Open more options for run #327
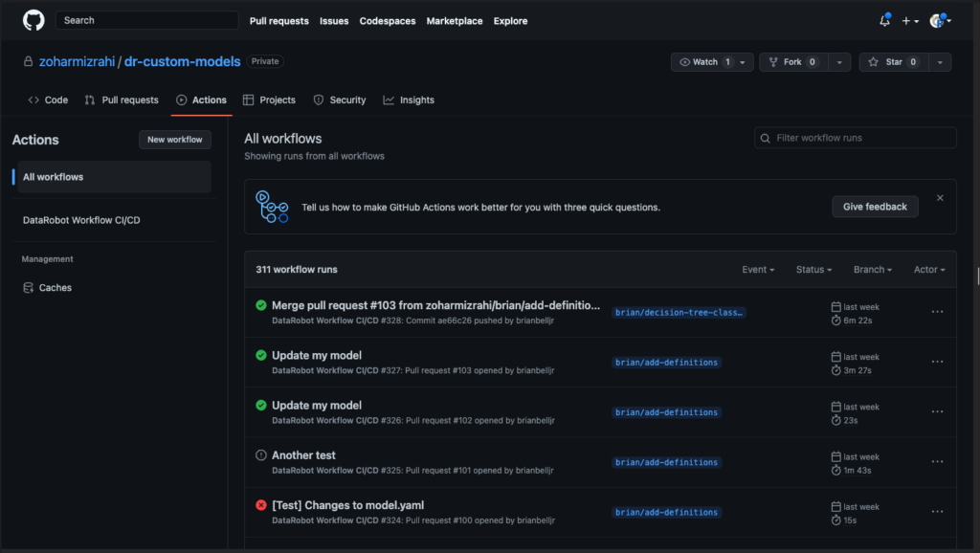 938,362
